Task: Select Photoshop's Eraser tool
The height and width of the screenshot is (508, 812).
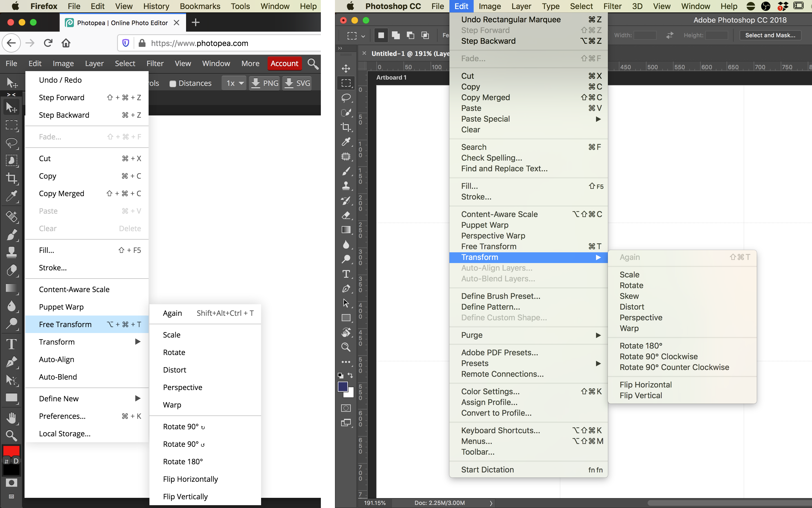Action: tap(346, 215)
